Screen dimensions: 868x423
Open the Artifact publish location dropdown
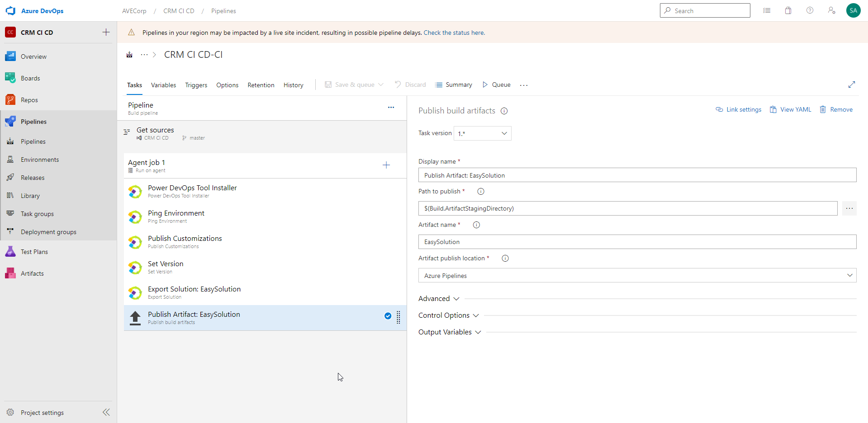(637, 275)
